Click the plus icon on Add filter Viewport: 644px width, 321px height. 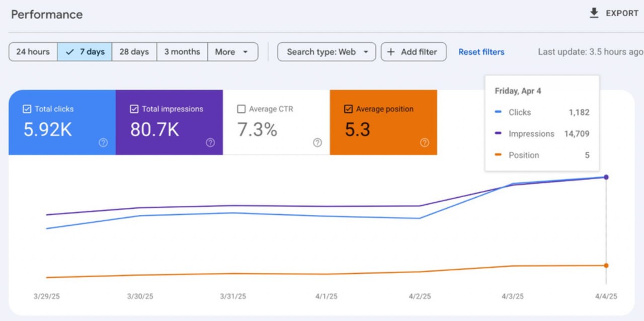[x=391, y=52]
